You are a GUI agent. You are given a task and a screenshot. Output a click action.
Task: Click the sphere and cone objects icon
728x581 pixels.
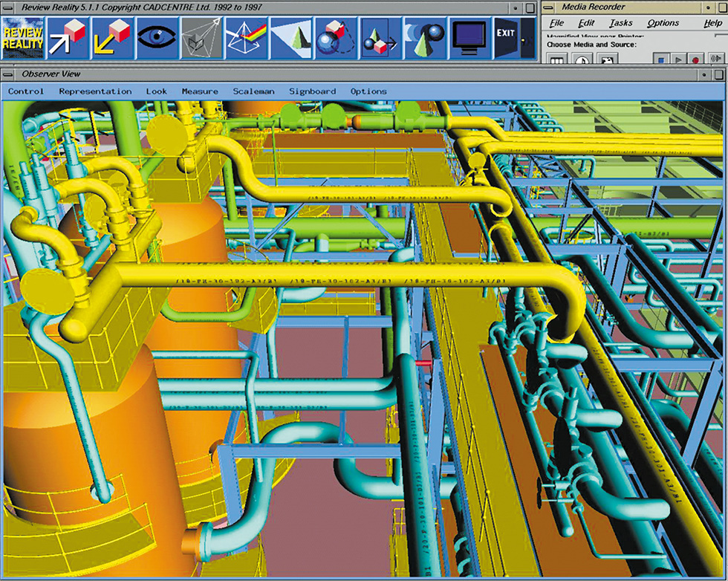(424, 37)
